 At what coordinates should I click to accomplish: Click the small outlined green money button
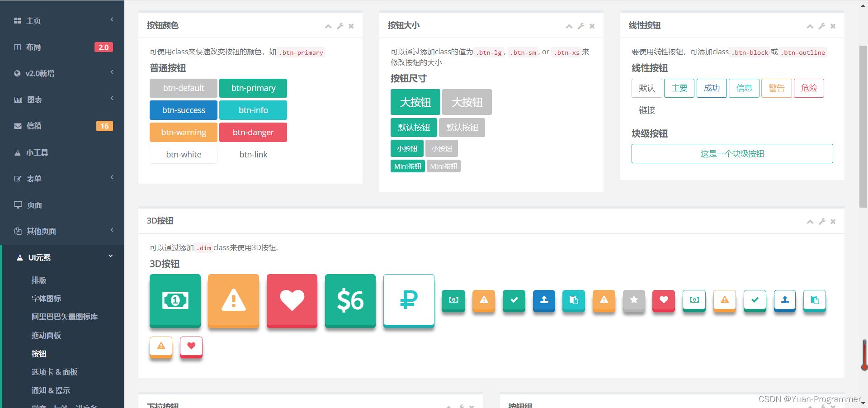[x=694, y=300]
